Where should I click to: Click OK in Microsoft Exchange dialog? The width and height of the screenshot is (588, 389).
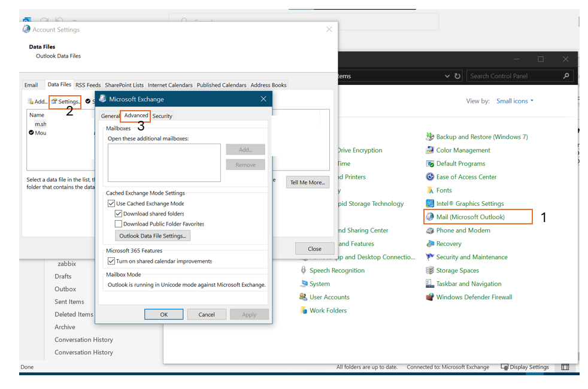[164, 314]
